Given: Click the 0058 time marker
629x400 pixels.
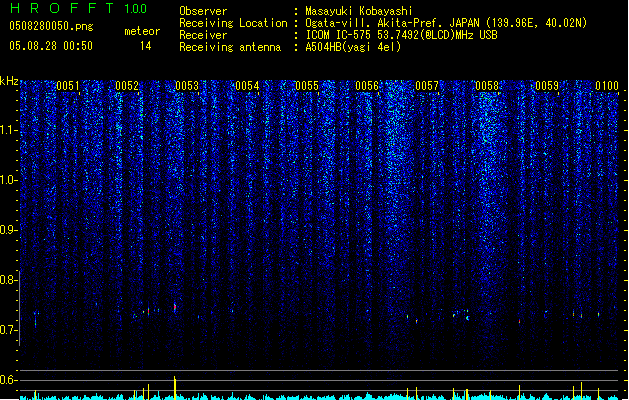Looking at the screenshot, I should point(487,86).
